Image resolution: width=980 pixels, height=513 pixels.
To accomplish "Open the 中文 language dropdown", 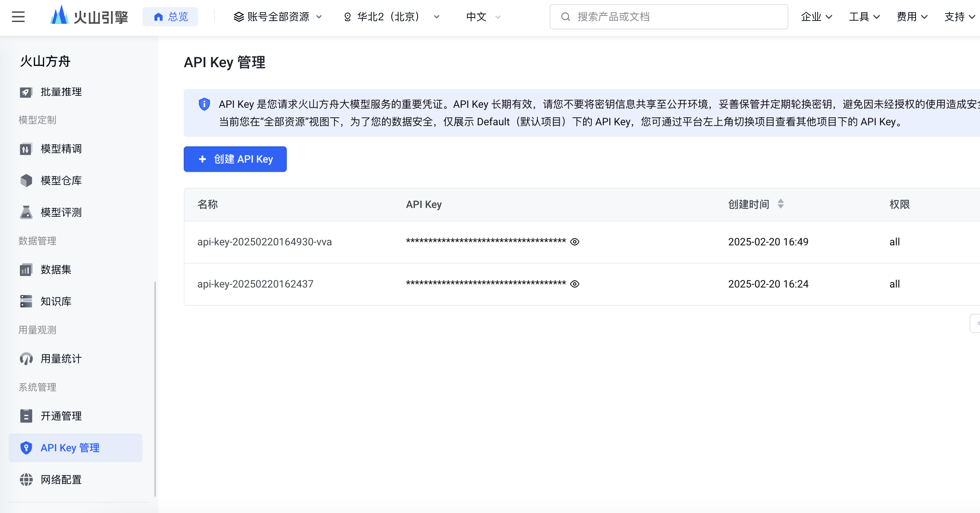I will 483,17.
